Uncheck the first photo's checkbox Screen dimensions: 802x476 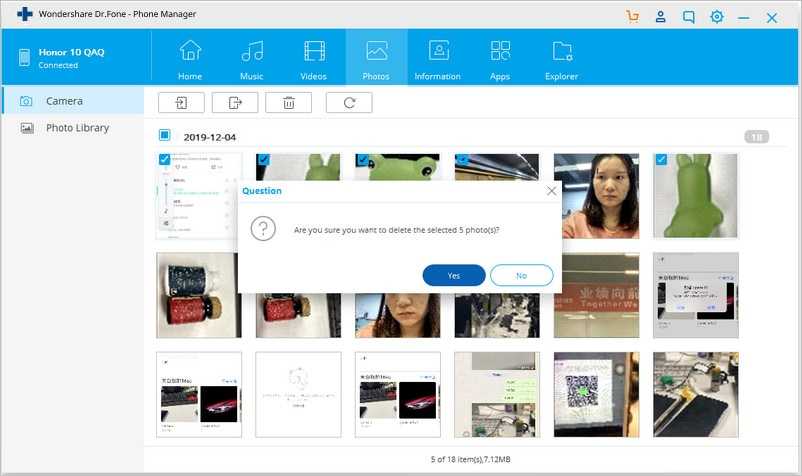(165, 160)
